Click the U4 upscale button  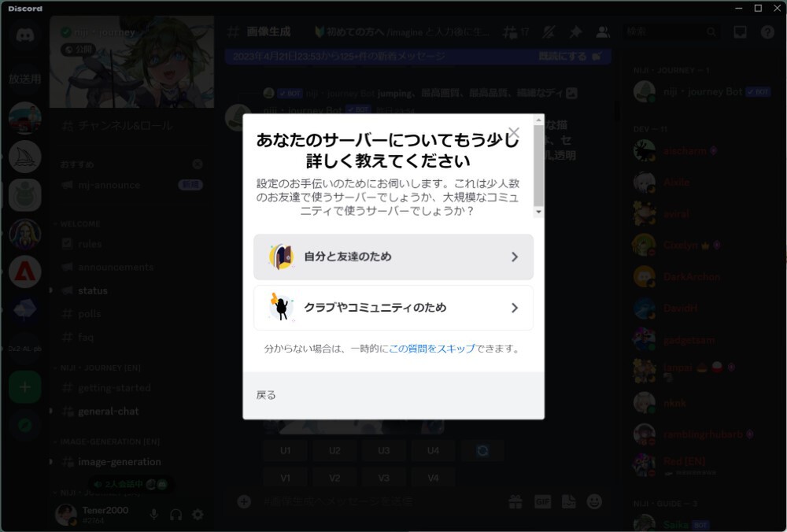point(433,451)
